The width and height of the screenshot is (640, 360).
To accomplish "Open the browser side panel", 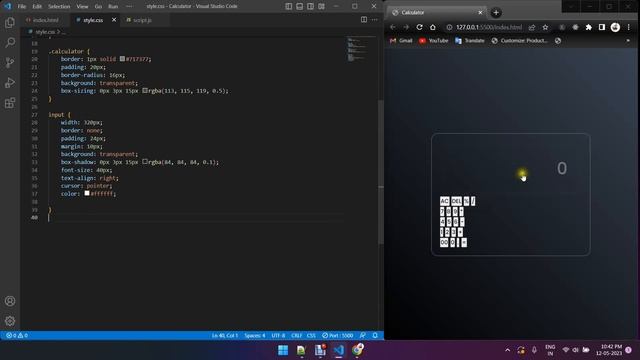I will (x=602, y=27).
